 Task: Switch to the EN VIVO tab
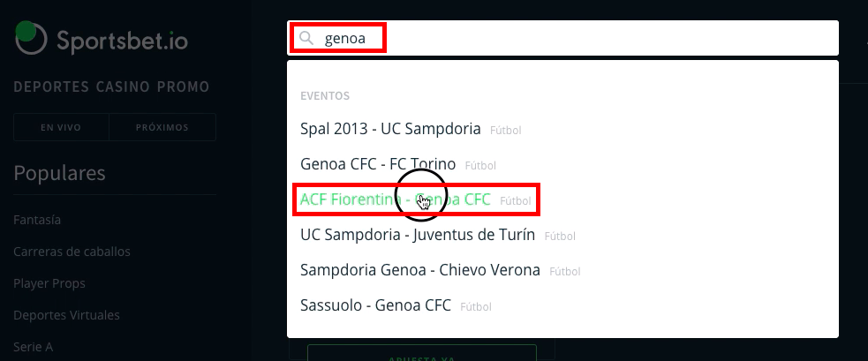61,127
